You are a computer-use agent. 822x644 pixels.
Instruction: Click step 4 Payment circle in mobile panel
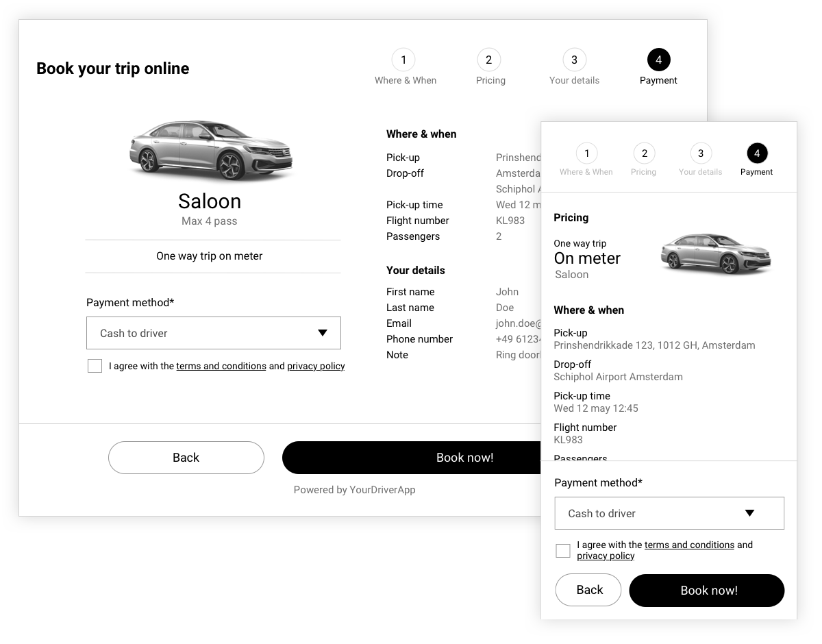click(x=757, y=153)
